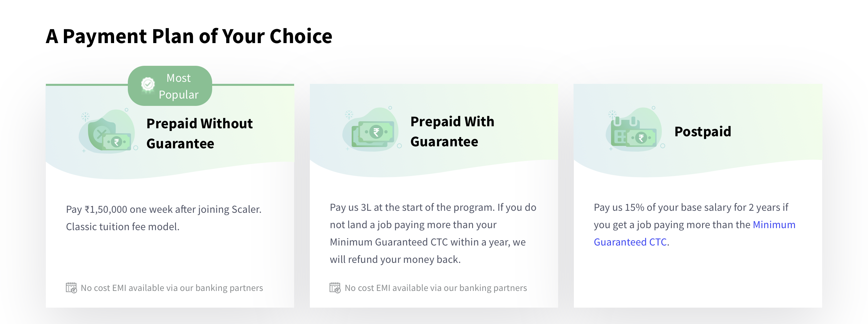Image resolution: width=868 pixels, height=324 pixels.
Task: Click No cost EMI note under Prepaid Without Guarantee
Action: coord(172,288)
